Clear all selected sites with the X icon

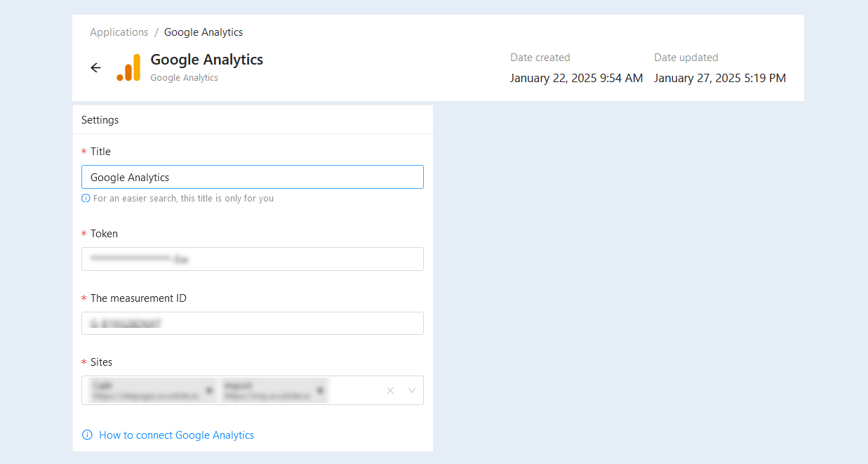coord(390,390)
